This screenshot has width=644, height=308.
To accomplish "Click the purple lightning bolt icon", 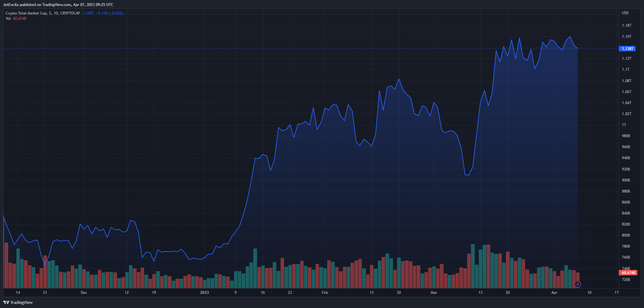I will [578, 284].
